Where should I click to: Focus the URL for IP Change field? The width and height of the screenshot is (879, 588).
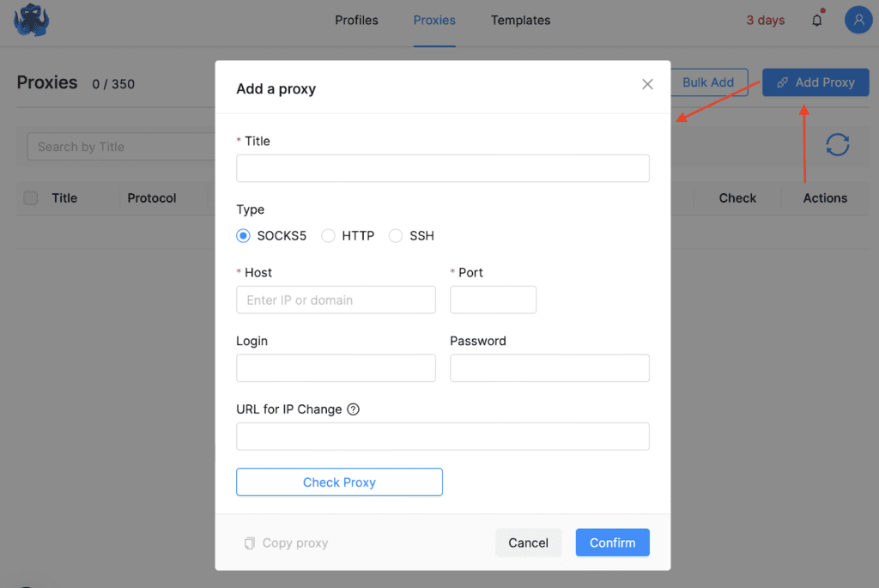(x=443, y=436)
